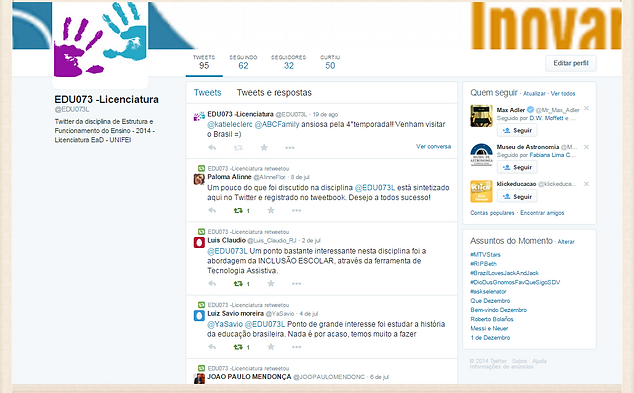
Task: Click the @katieleclerc mention
Action: coord(230,124)
